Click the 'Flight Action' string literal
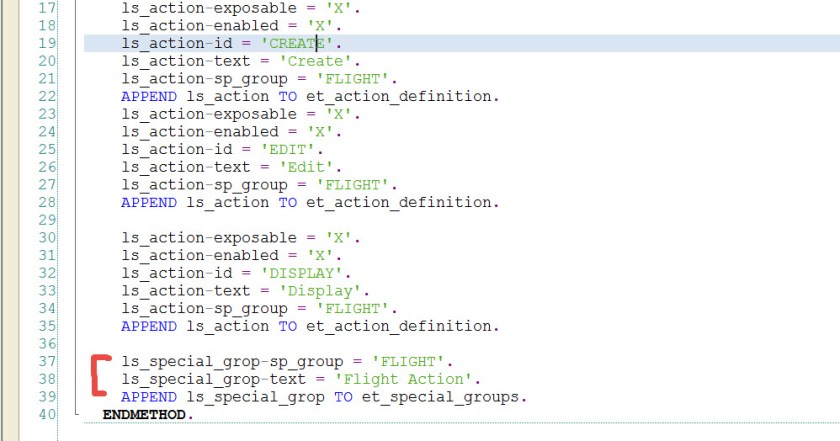This screenshot has height=441, width=840. [403, 379]
